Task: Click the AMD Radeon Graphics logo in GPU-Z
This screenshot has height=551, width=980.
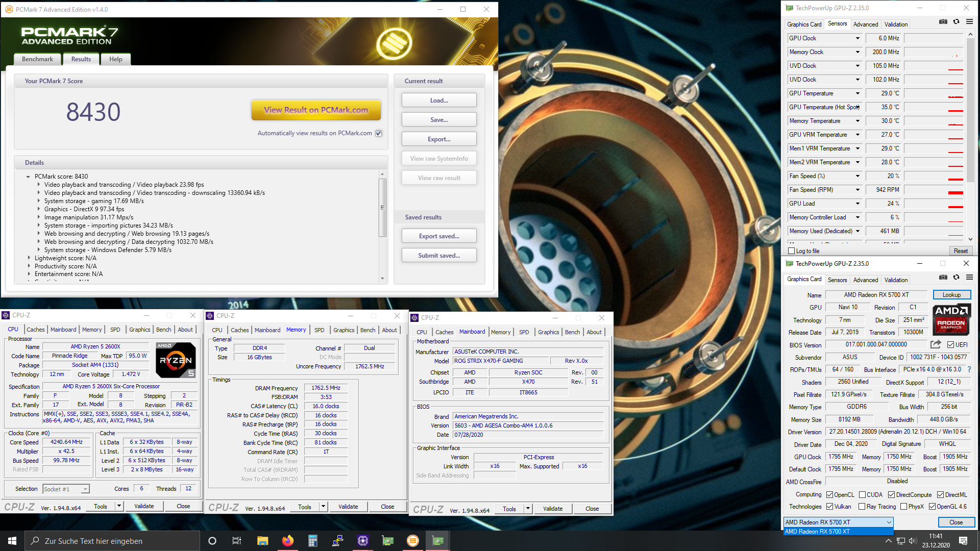Action: click(951, 319)
